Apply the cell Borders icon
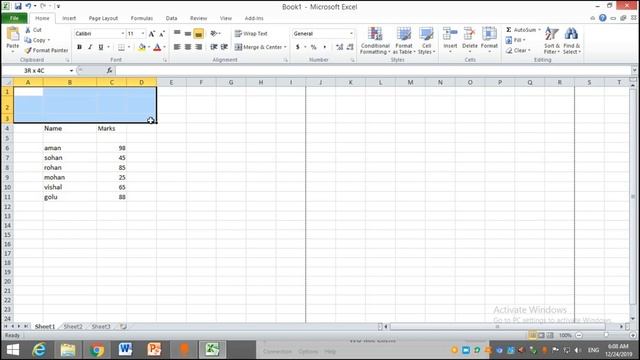This screenshot has height=360, width=640. (x=121, y=47)
